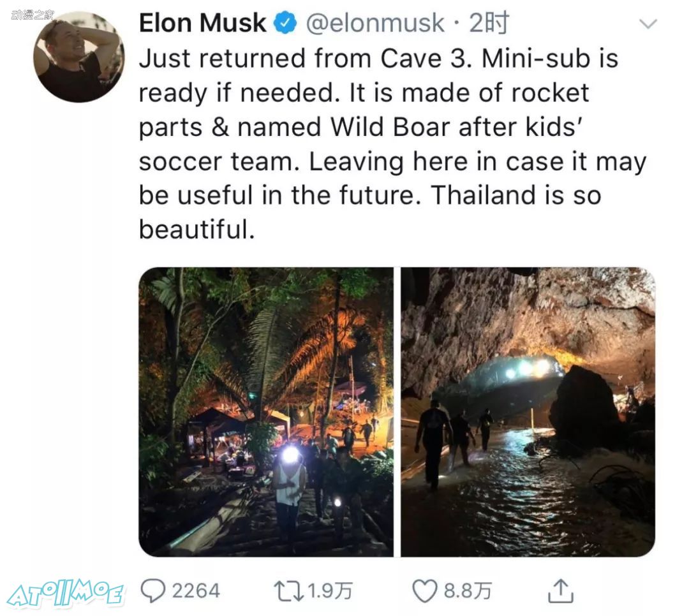Click the tweet text about Cave 3
This screenshot has width=689, height=616.
pos(392,143)
